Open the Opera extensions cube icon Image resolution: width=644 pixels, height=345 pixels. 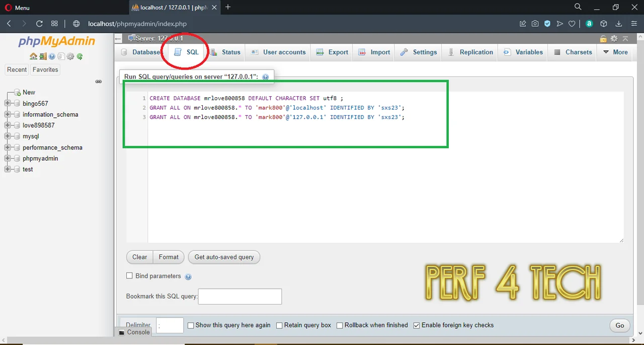point(604,24)
